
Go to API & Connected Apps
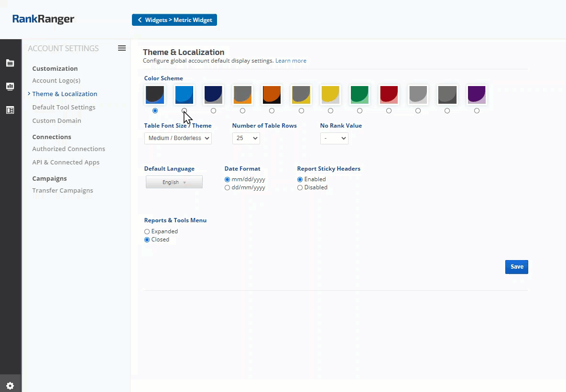tap(65, 162)
